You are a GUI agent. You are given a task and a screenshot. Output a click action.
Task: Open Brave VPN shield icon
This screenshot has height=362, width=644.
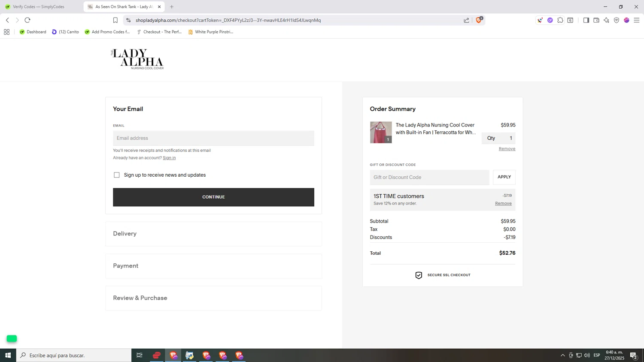click(x=617, y=20)
